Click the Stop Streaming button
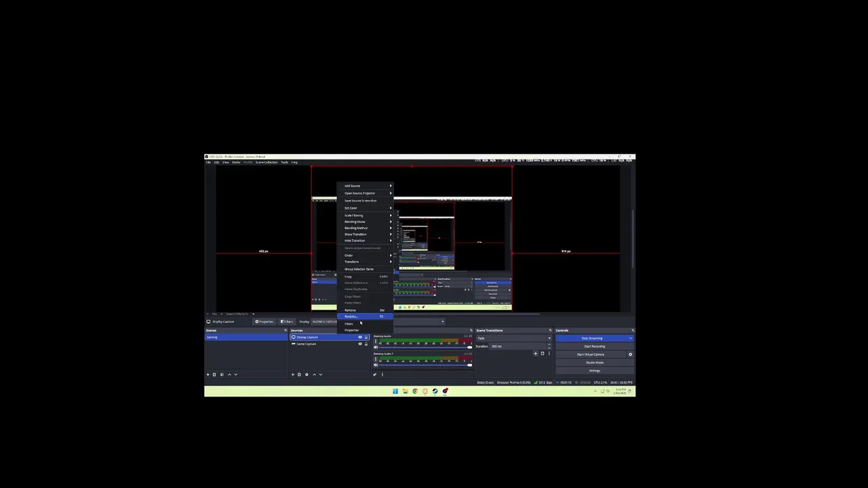Screen dimensions: 868x488 click(591, 338)
